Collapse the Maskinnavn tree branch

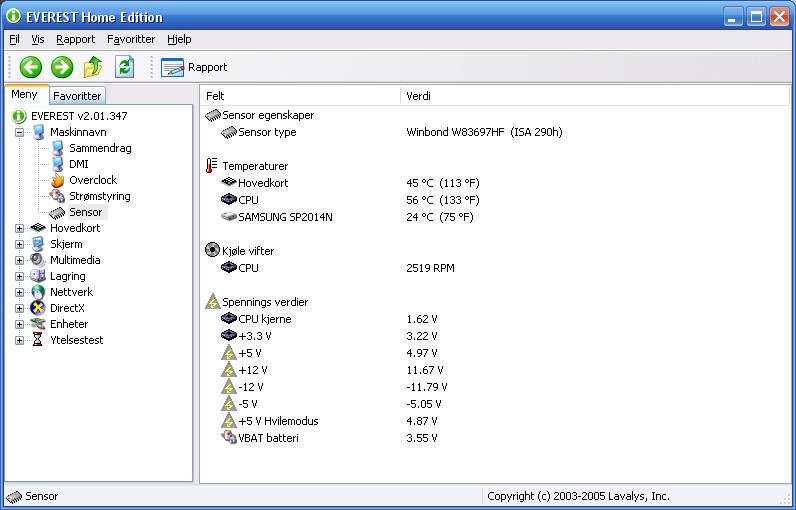click(x=19, y=132)
